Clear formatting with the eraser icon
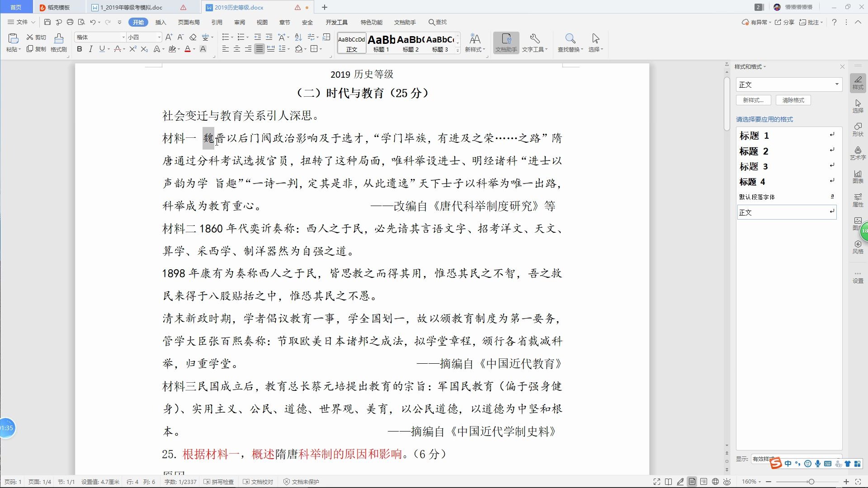 (193, 37)
